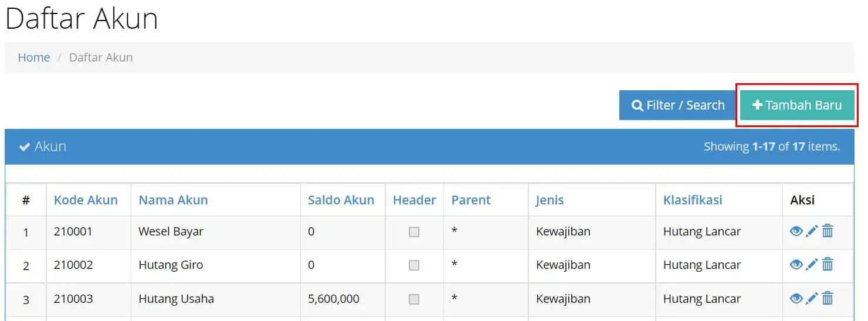The height and width of the screenshot is (321, 868).
Task: Open the Filter / Search panel
Action: [x=677, y=105]
